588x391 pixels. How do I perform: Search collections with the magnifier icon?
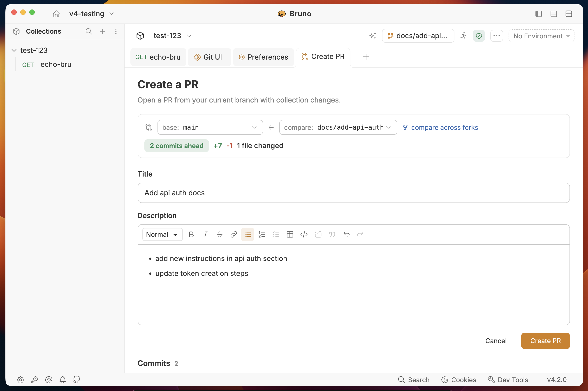(89, 31)
